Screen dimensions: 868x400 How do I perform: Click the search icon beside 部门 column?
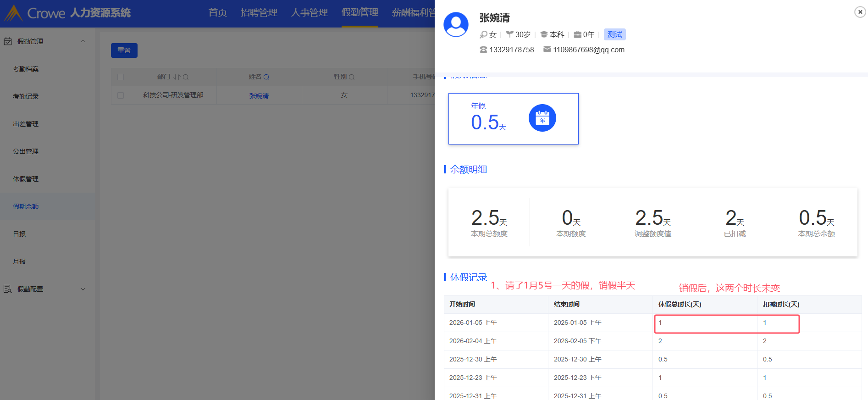click(186, 77)
